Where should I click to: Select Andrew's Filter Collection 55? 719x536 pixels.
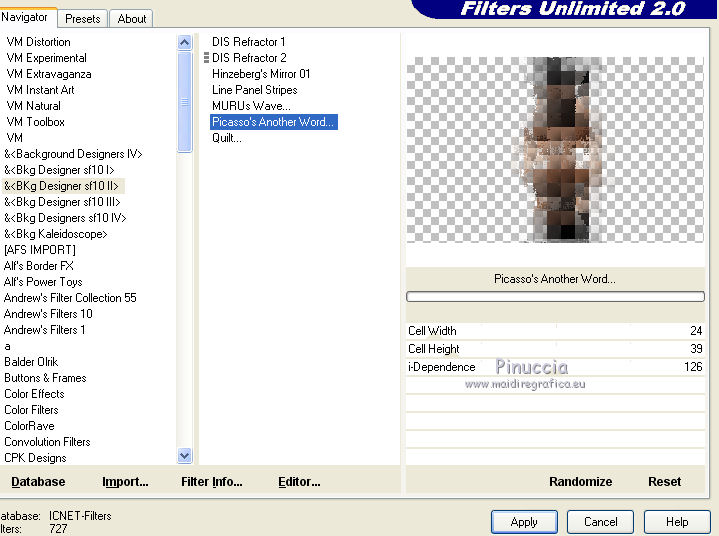click(x=70, y=298)
